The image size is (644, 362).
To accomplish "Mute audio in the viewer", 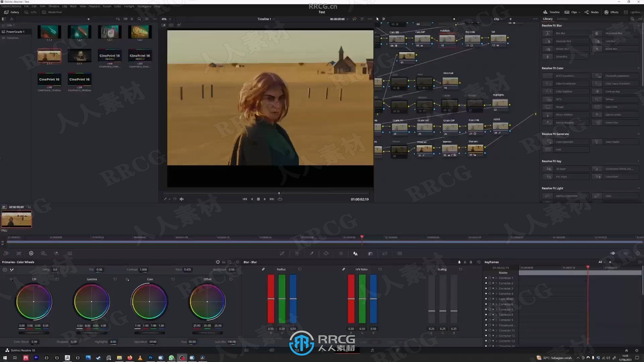I will tap(181, 199).
